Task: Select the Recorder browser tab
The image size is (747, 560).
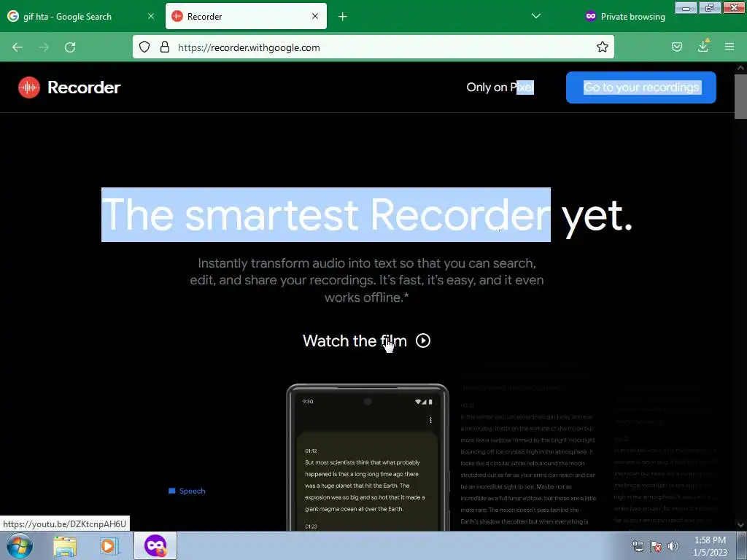Action: [x=246, y=17]
